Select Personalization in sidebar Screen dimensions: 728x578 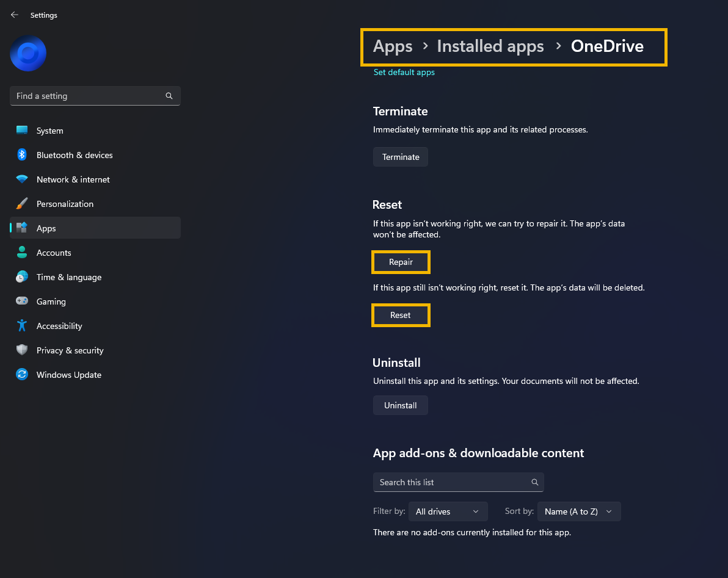click(x=95, y=204)
